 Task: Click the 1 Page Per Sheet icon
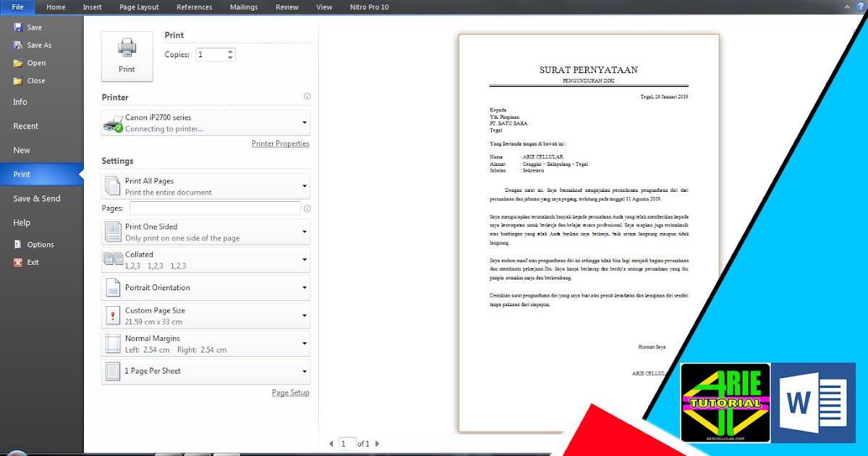[x=113, y=371]
